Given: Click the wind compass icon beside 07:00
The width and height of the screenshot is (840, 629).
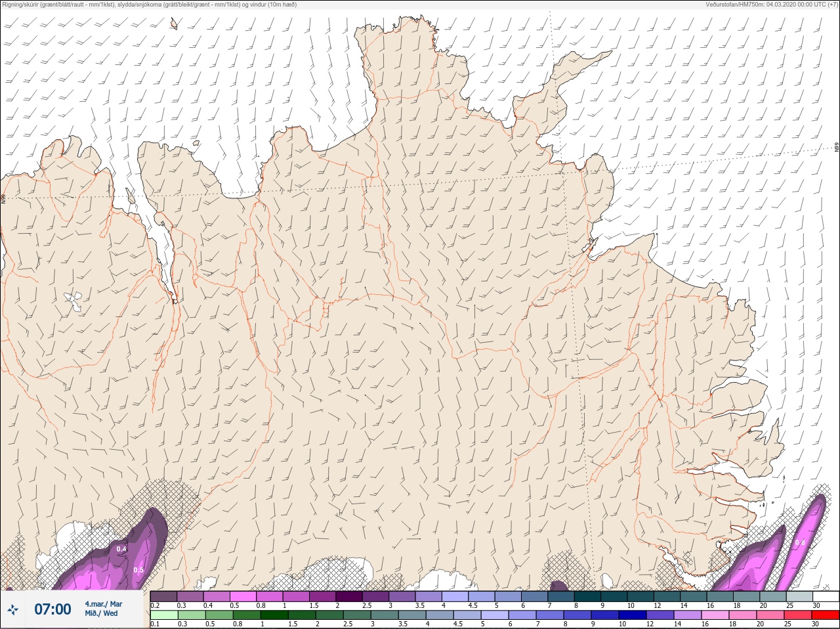Looking at the screenshot, I should point(12,610).
